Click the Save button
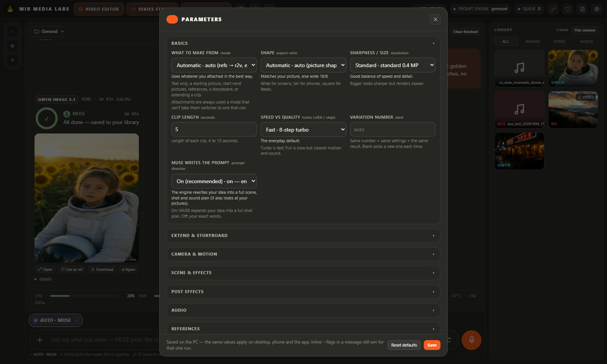The image size is (607, 364). [432, 345]
